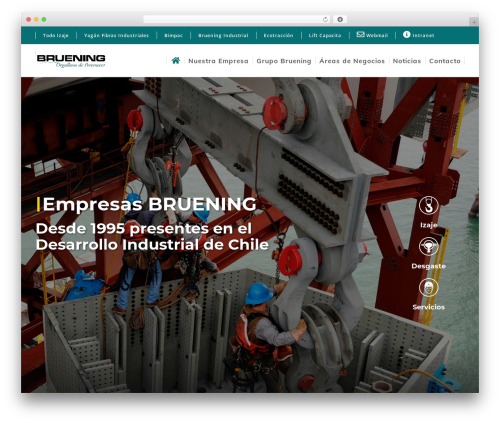This screenshot has width=500, height=423.
Task: Click the Empresas BRUENING heading
Action: [149, 204]
